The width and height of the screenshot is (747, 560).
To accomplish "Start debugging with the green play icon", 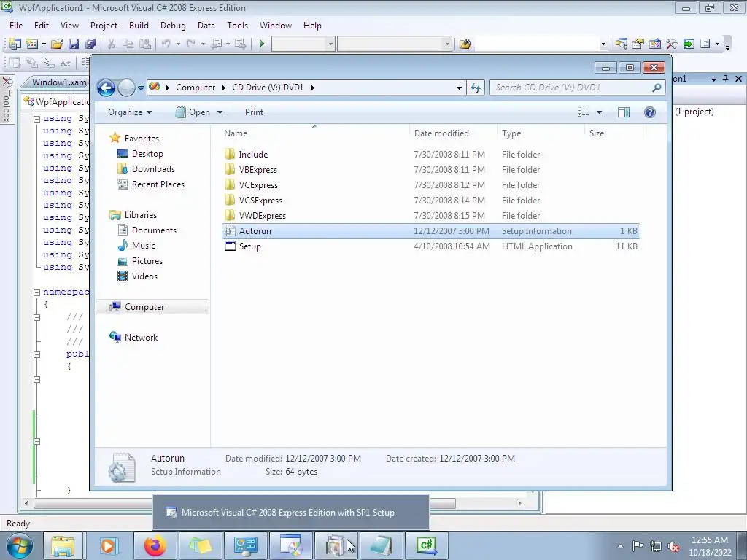I will (261, 44).
